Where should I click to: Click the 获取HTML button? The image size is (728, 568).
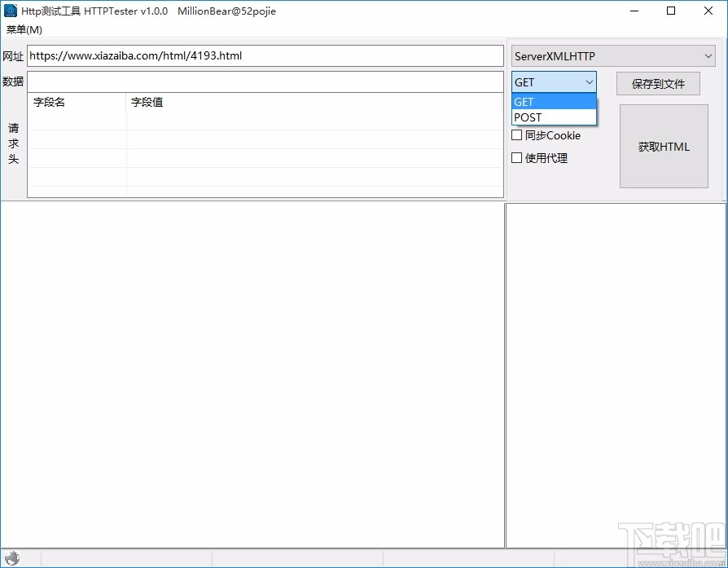[664, 147]
